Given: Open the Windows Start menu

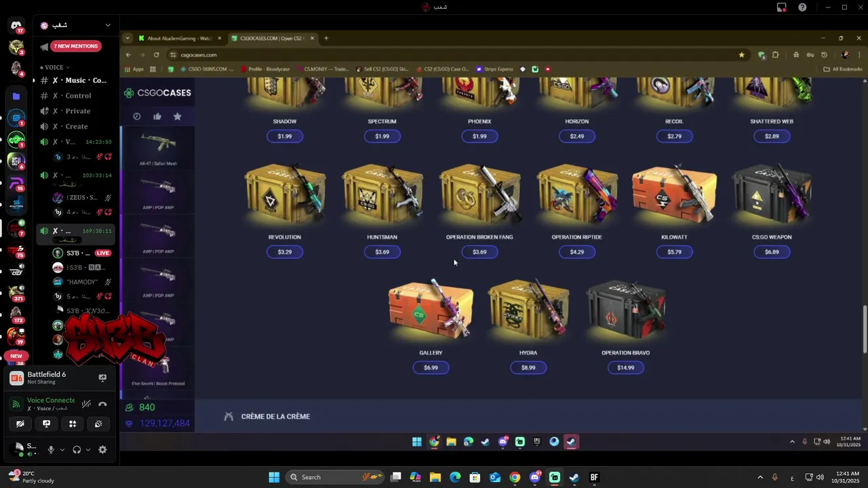Looking at the screenshot, I should pyautogui.click(x=274, y=477).
